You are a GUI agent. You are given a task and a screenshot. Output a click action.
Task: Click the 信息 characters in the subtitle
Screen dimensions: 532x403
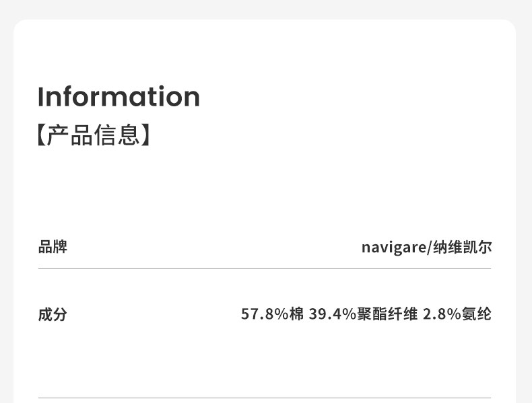117,135
